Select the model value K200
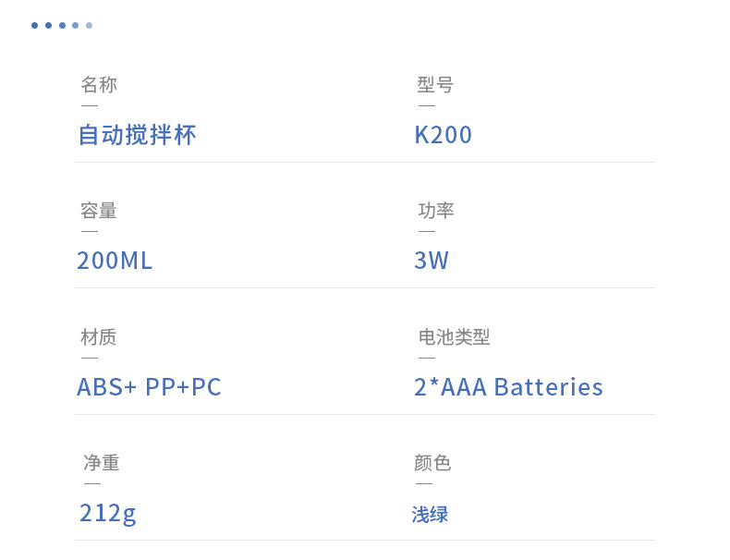The height and width of the screenshot is (560, 730). click(444, 135)
